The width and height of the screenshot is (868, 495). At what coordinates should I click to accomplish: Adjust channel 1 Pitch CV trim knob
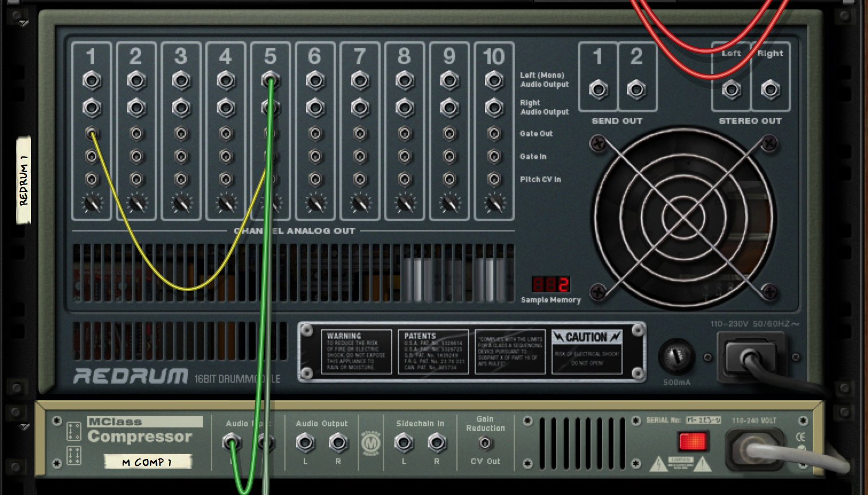pos(92,203)
